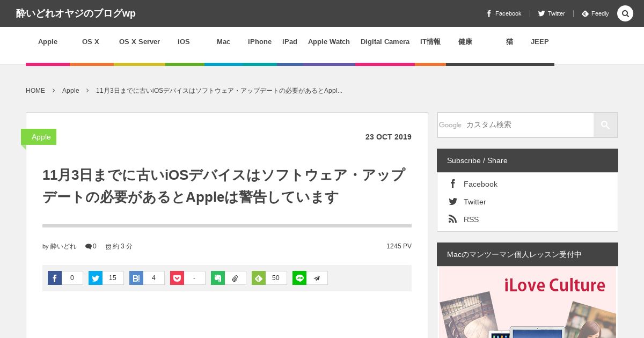Open the 健康 category menu
644x338 pixels.
tap(465, 42)
